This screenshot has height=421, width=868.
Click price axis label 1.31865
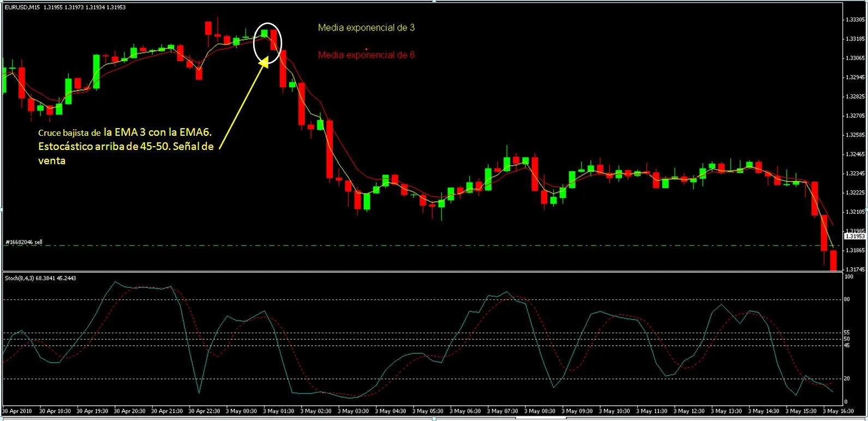[855, 250]
